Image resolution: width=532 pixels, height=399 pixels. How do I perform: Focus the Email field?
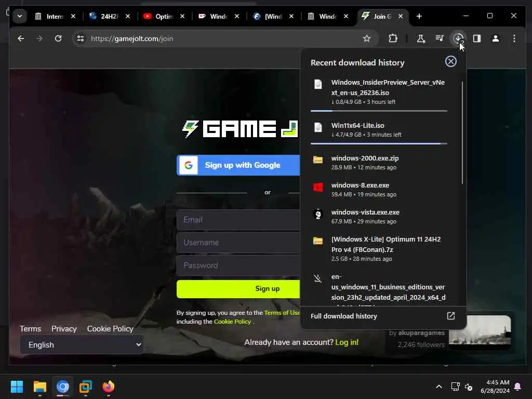(238, 220)
